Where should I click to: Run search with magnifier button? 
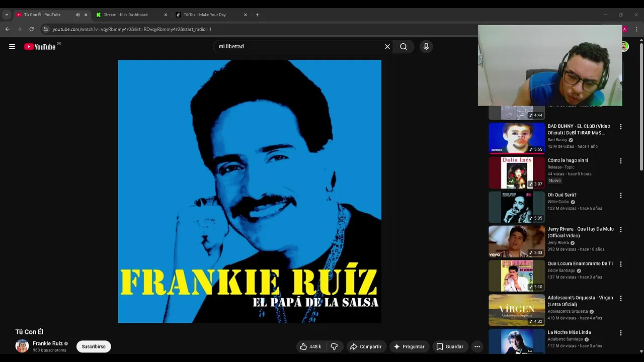pyautogui.click(x=404, y=47)
